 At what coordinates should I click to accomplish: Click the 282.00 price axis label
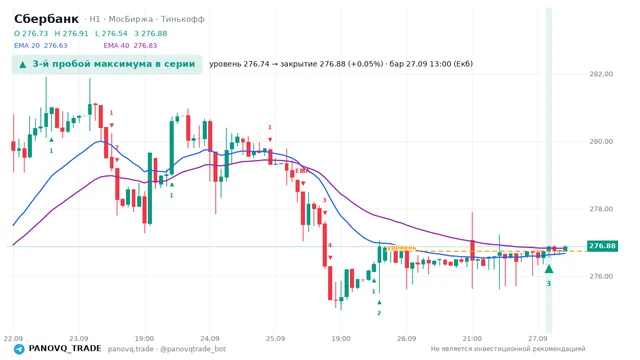pos(601,74)
